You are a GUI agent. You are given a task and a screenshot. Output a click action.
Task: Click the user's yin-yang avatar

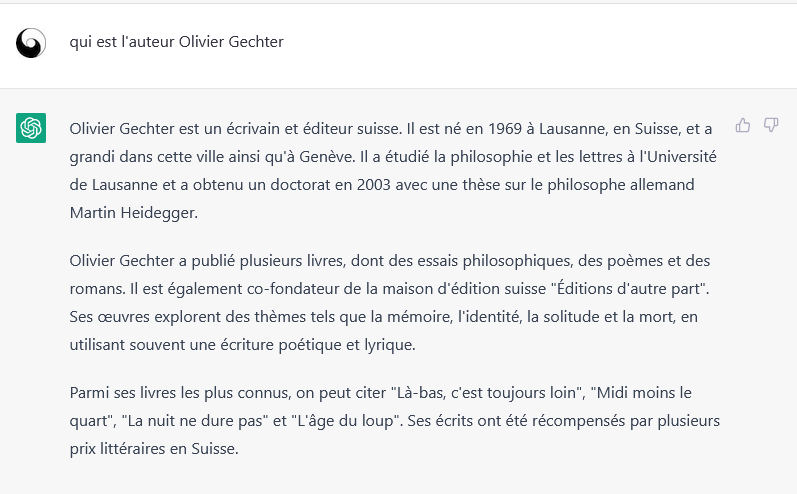click(31, 43)
